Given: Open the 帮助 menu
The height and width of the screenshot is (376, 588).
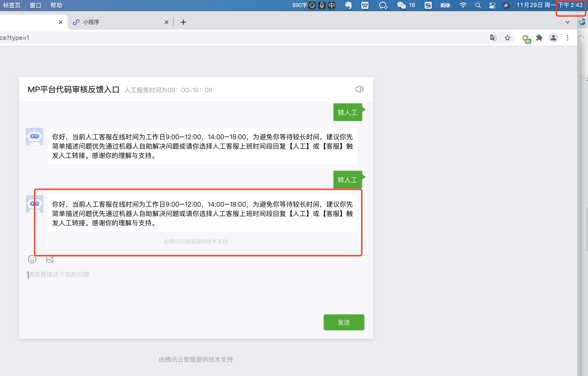Looking at the screenshot, I should (x=56, y=5).
